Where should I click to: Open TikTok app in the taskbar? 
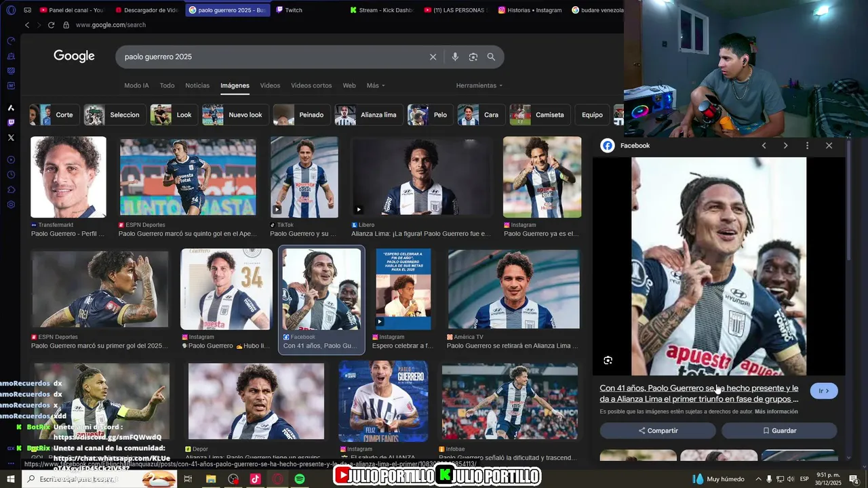(255, 479)
